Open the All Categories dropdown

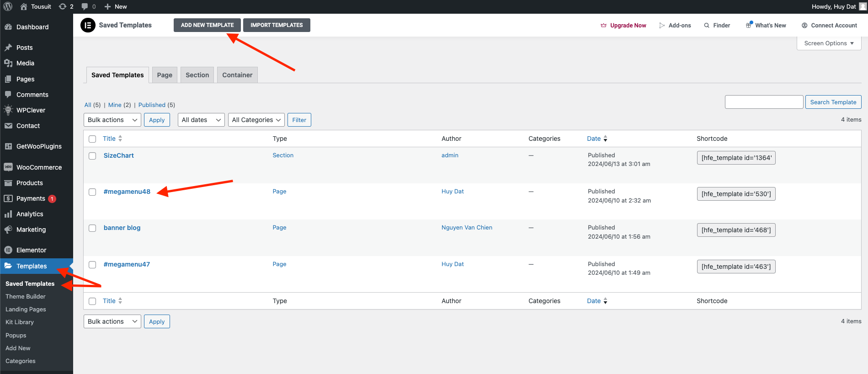tap(256, 120)
